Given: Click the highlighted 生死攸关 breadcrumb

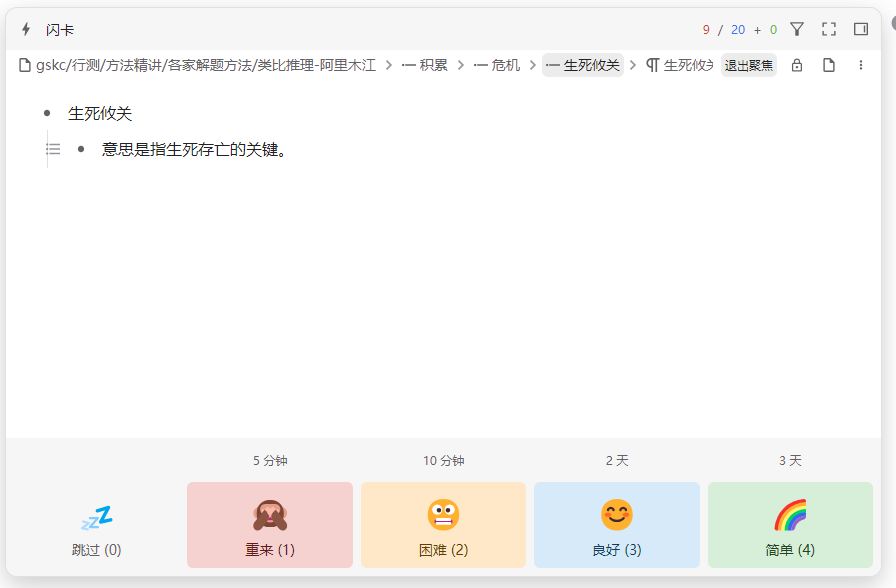Looking at the screenshot, I should coord(583,65).
